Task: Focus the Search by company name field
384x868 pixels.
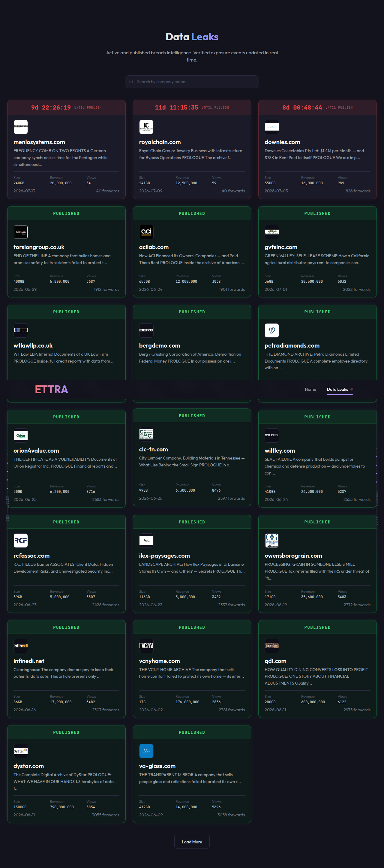Action: click(192, 82)
